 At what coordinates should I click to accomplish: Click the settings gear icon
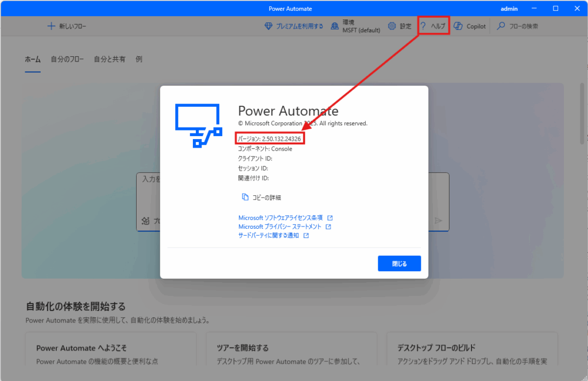pyautogui.click(x=392, y=26)
